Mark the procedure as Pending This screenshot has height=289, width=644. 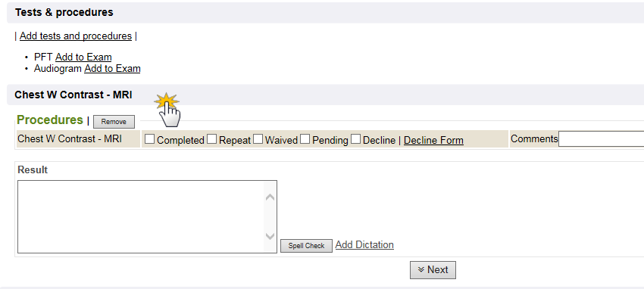pyautogui.click(x=305, y=139)
